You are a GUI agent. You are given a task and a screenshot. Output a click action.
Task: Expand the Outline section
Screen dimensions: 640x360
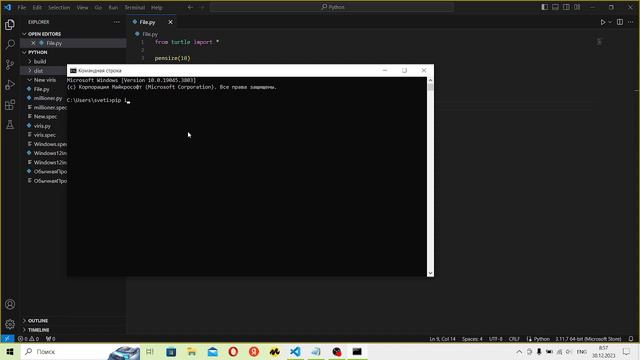pos(38,321)
